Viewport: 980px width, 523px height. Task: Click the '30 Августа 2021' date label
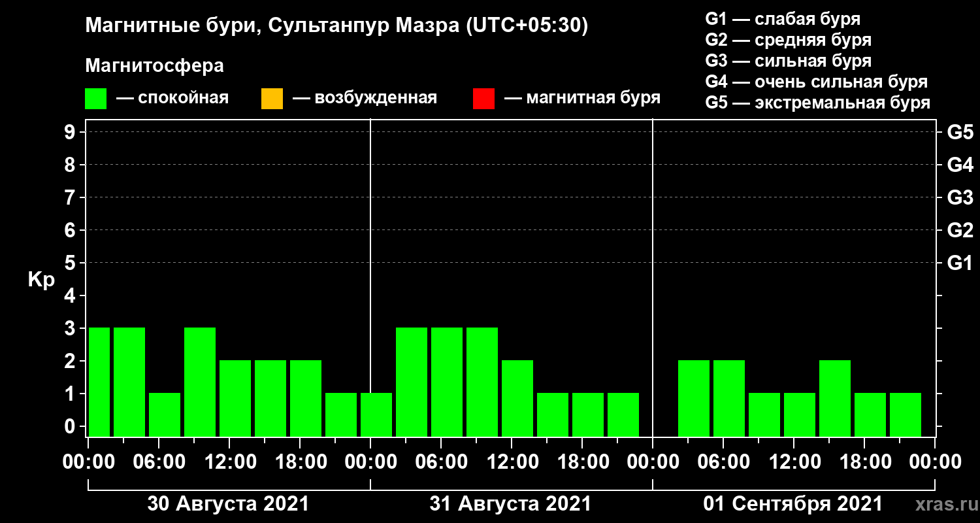[228, 504]
